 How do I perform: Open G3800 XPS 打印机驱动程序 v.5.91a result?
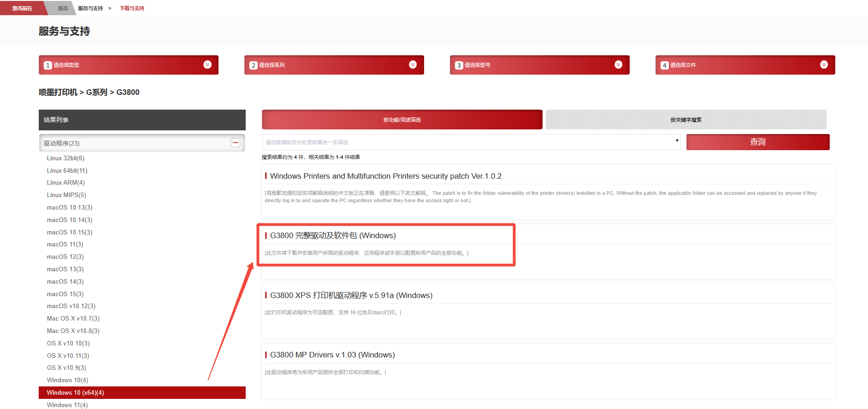(351, 295)
